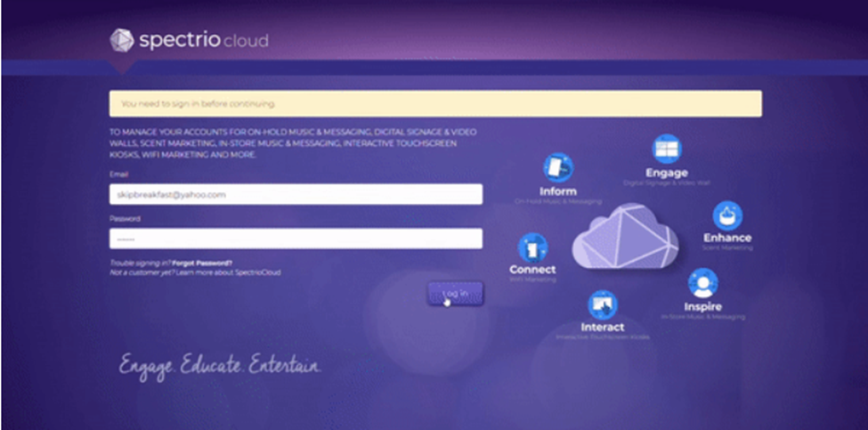Click the sign-in required notification banner
Screen dimensions: 868x430
(435, 104)
